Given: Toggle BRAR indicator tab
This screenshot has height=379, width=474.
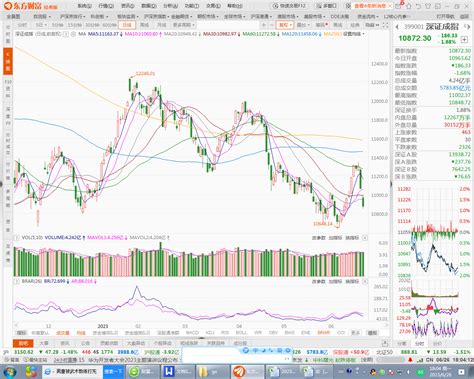Looking at the screenshot, I should click(323, 333).
